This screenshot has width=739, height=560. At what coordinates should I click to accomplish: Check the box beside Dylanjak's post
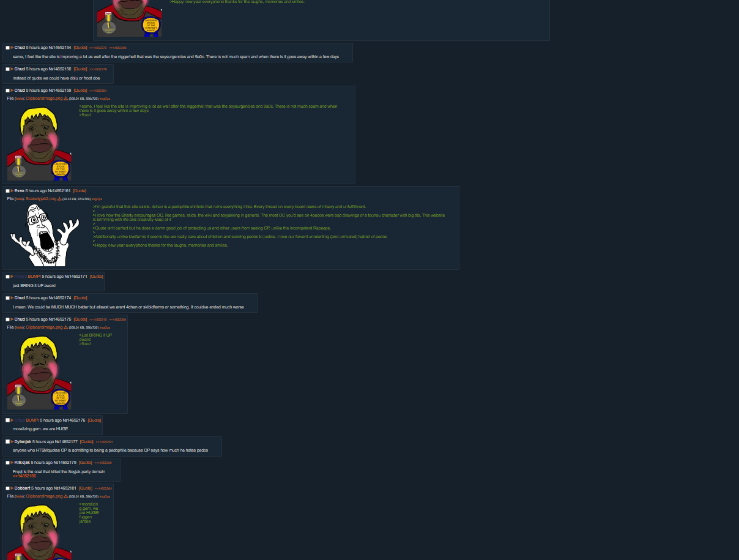click(x=7, y=441)
